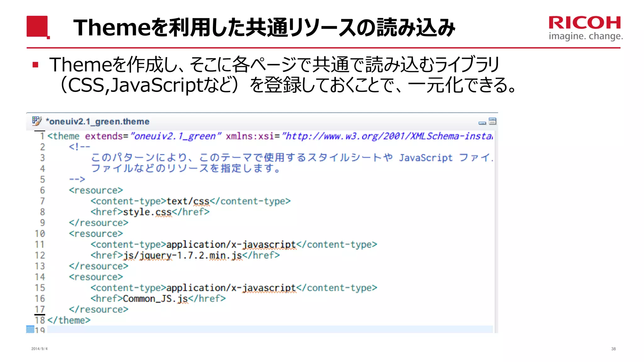The height and width of the screenshot is (362, 644).
Task: Click the xmlns:xsi attribute name
Action: tap(250, 136)
